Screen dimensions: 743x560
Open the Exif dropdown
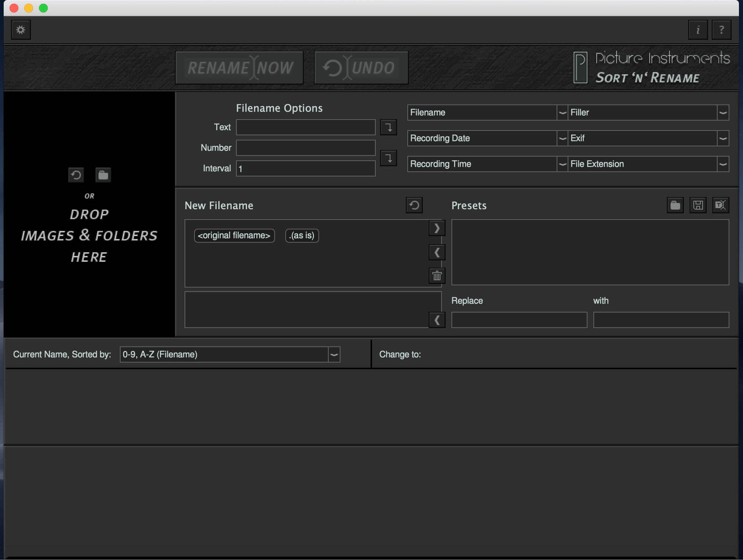point(648,138)
